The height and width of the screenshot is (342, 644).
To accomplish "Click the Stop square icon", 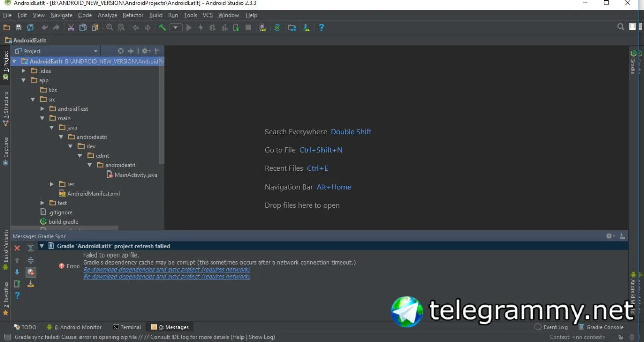I will [248, 28].
